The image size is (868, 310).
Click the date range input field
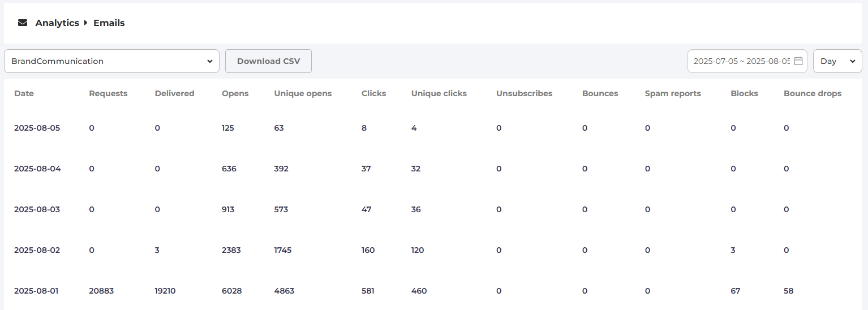coord(741,61)
